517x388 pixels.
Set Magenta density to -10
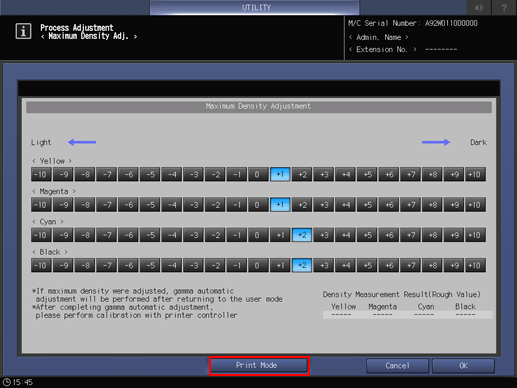pyautogui.click(x=41, y=205)
